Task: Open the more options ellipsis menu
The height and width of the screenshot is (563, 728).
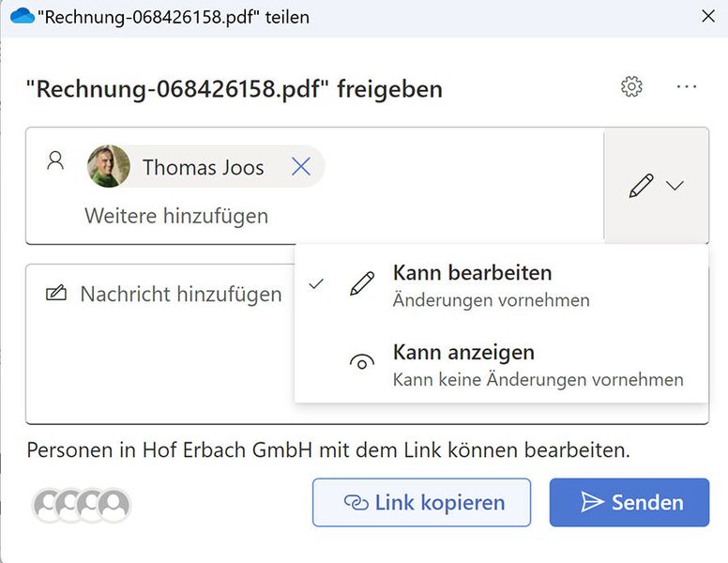Action: coord(687,87)
